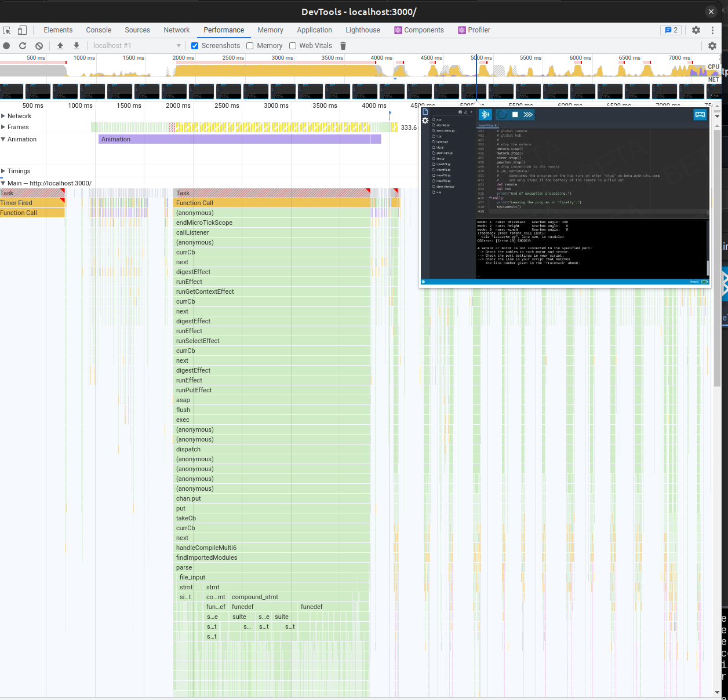Uncheck the Screenshots checkbox
The width and height of the screenshot is (728, 700).
click(x=195, y=45)
